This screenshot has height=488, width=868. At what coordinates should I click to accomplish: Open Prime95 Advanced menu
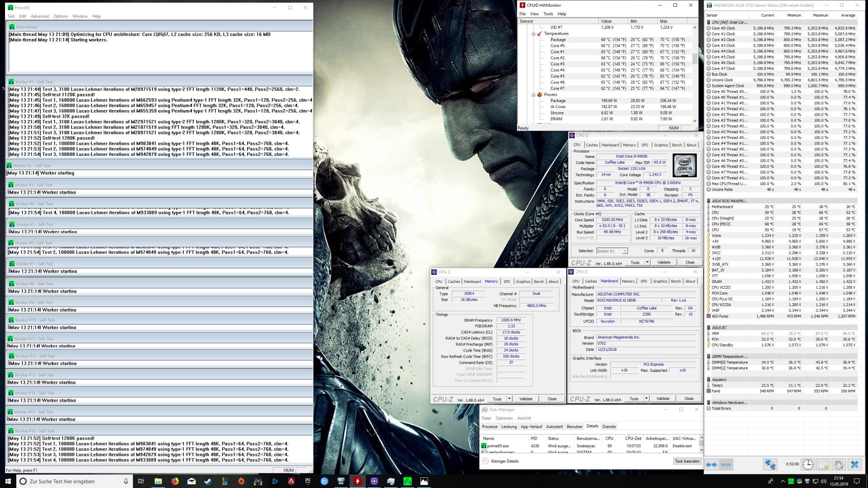[39, 16]
